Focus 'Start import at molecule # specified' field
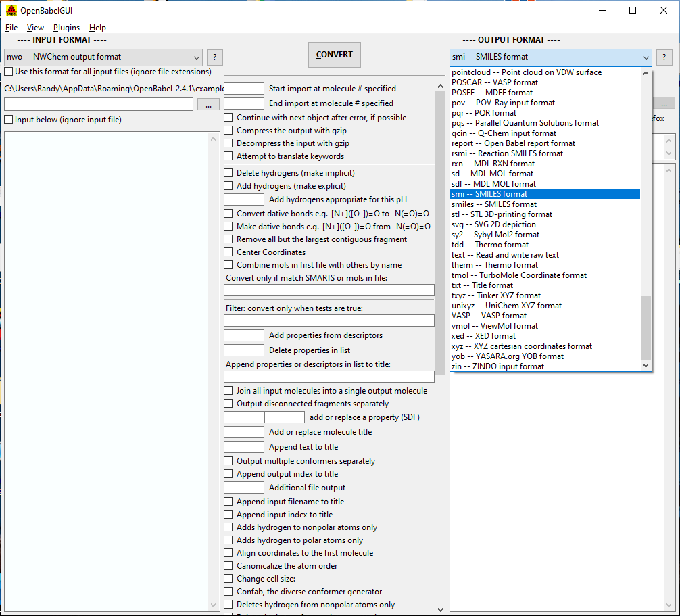Viewport: 680px width, 616px height. click(x=244, y=89)
